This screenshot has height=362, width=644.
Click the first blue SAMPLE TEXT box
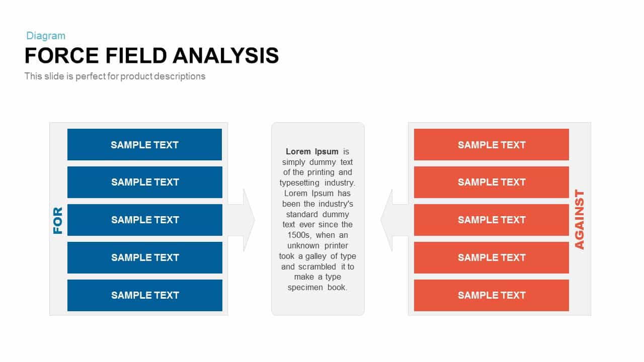pyautogui.click(x=144, y=144)
